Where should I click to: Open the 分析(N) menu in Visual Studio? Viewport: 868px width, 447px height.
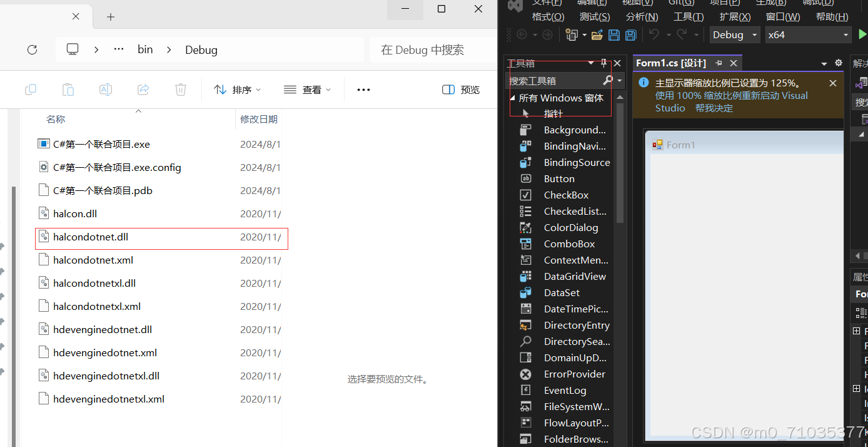point(642,17)
